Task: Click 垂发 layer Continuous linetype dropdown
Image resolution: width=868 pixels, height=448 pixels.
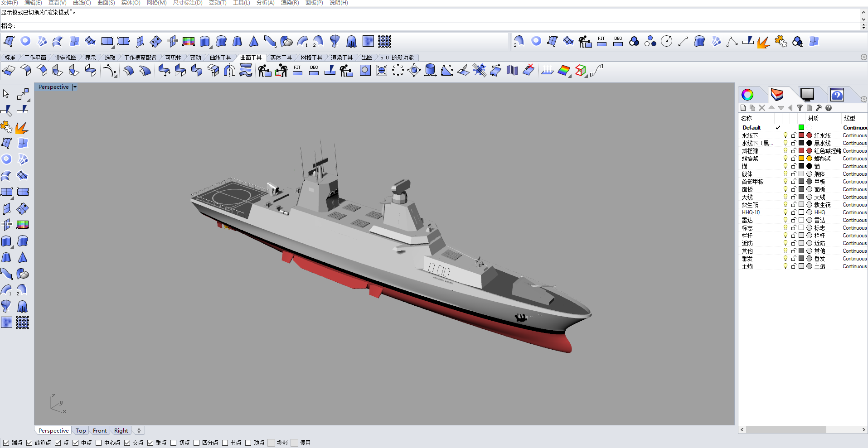Action: click(854, 259)
